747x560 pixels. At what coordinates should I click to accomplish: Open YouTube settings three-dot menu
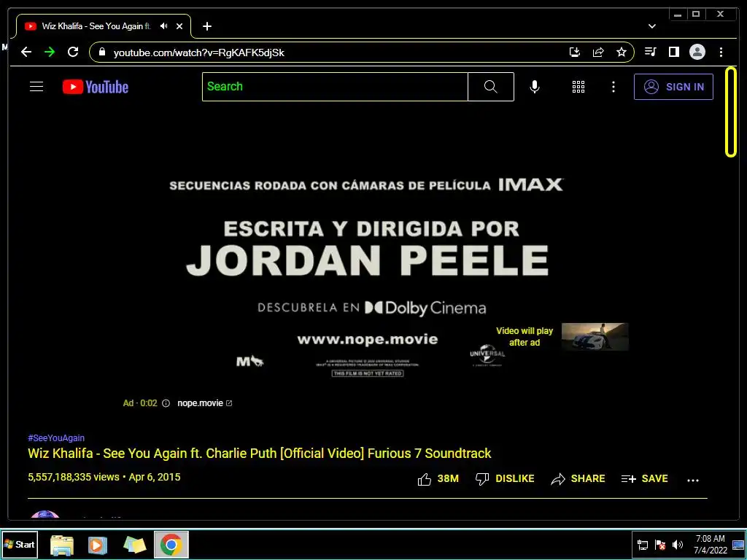coord(613,87)
